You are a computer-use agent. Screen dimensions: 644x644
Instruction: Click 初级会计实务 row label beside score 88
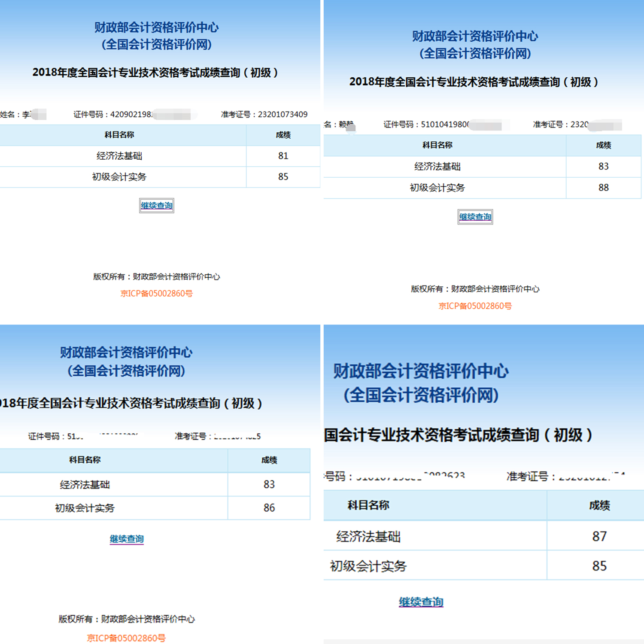[x=437, y=188]
